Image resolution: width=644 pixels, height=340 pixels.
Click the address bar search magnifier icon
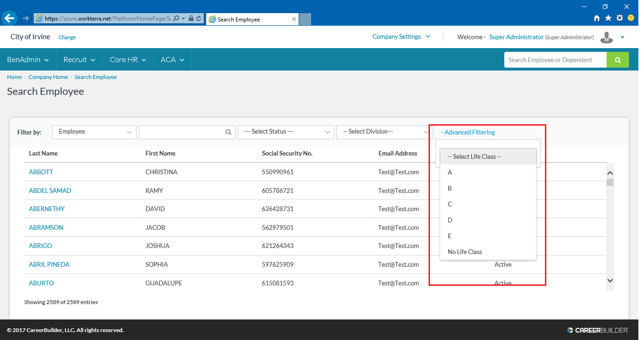(176, 19)
